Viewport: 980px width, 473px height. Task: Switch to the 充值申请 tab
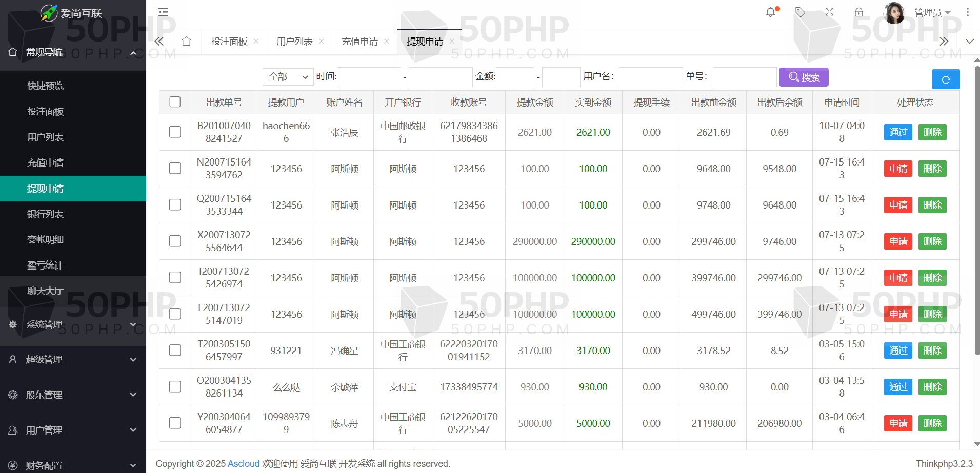tap(359, 42)
